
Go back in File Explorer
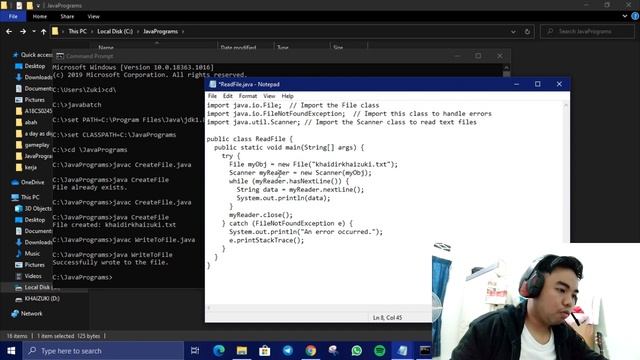point(9,31)
